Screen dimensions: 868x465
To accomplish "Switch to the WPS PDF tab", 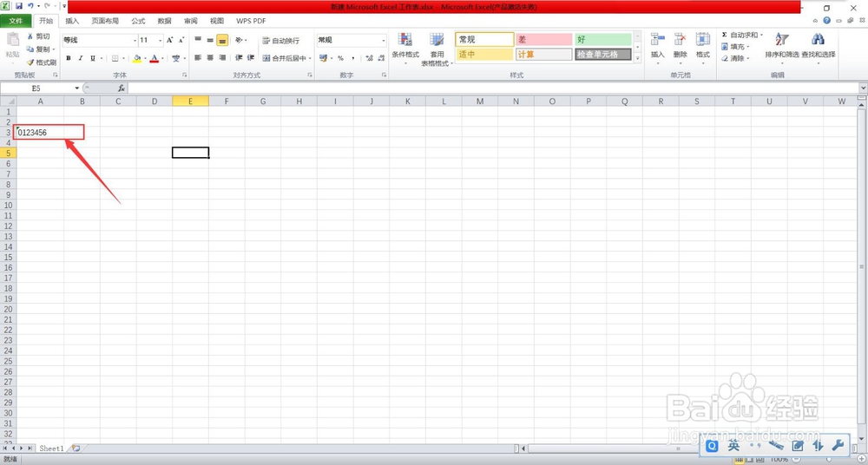I will click(251, 21).
